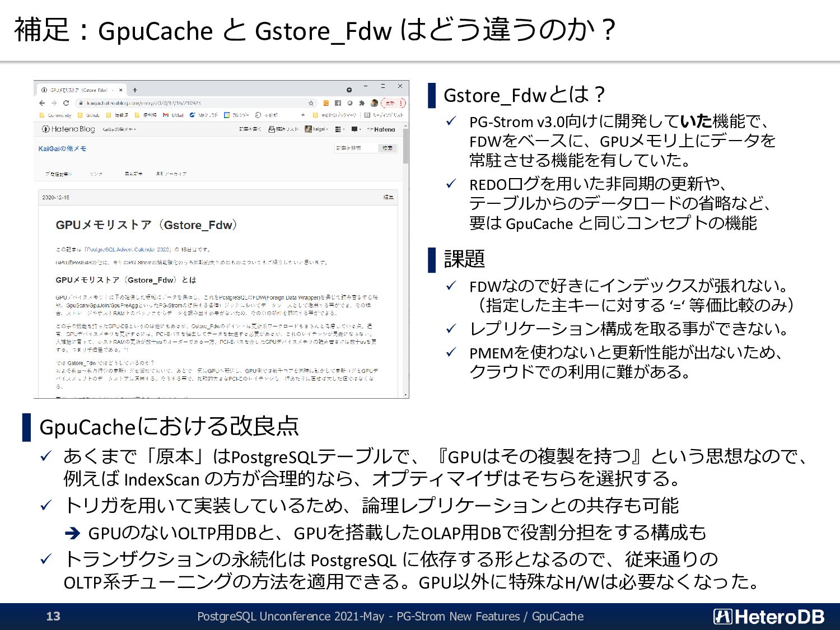Bookmark this page with the star icon
Viewport: 840px width, 630px height.
coord(311,103)
